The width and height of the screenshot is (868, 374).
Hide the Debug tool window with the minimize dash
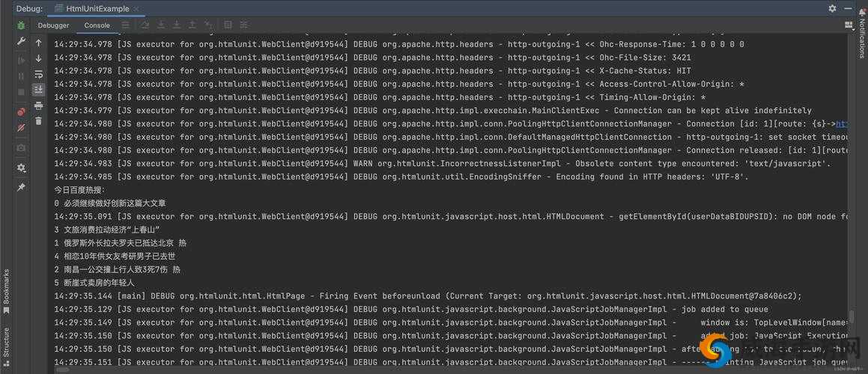[848, 8]
